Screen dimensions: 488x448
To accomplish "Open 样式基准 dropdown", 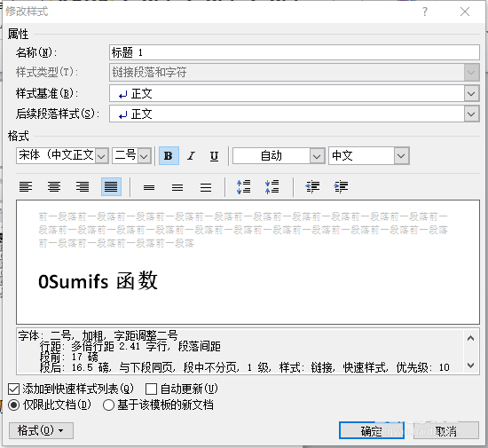I will pyautogui.click(x=471, y=94).
